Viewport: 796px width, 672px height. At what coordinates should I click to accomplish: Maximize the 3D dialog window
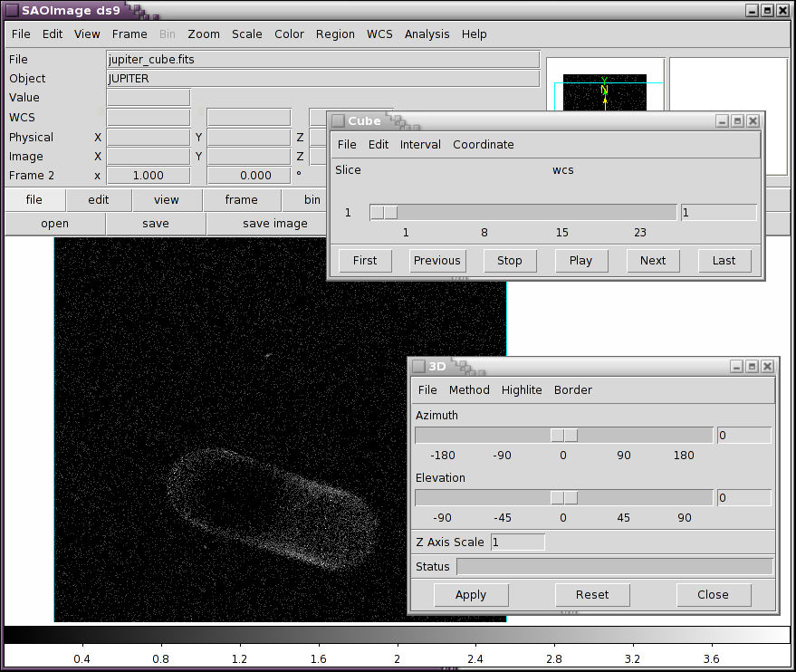[752, 366]
